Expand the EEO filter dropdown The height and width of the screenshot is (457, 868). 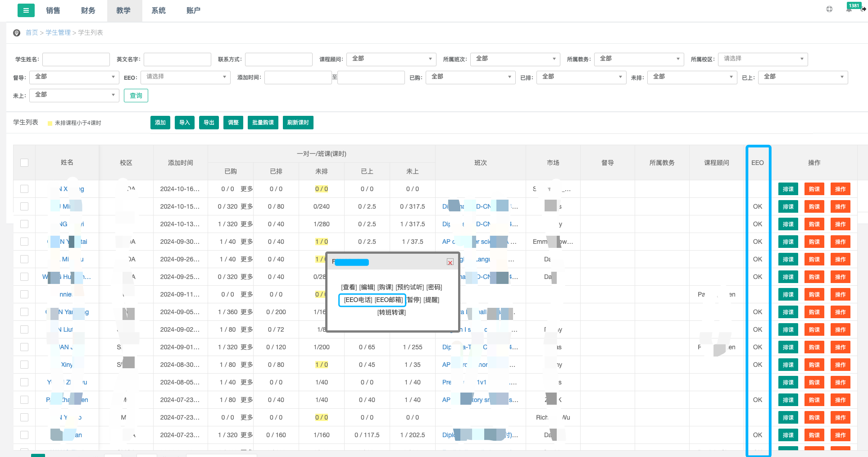186,77
